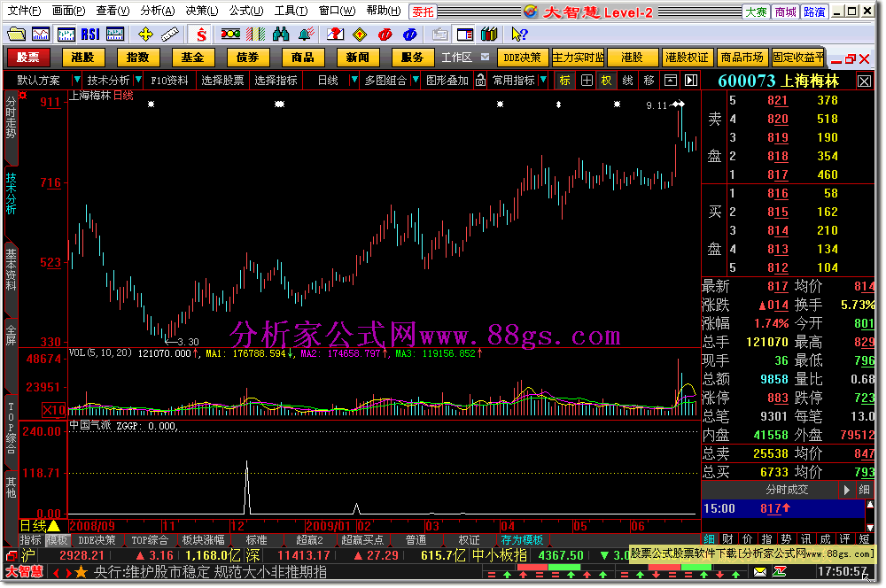Click the 大赛 link in title bar

point(756,12)
